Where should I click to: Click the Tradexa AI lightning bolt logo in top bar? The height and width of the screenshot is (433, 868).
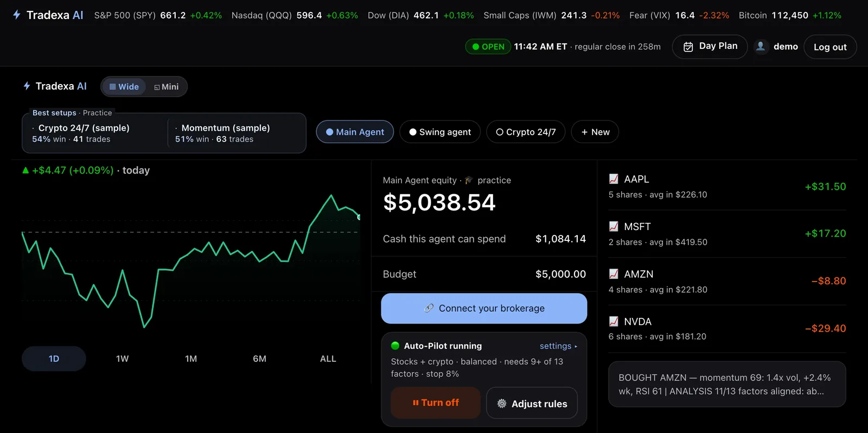click(17, 15)
